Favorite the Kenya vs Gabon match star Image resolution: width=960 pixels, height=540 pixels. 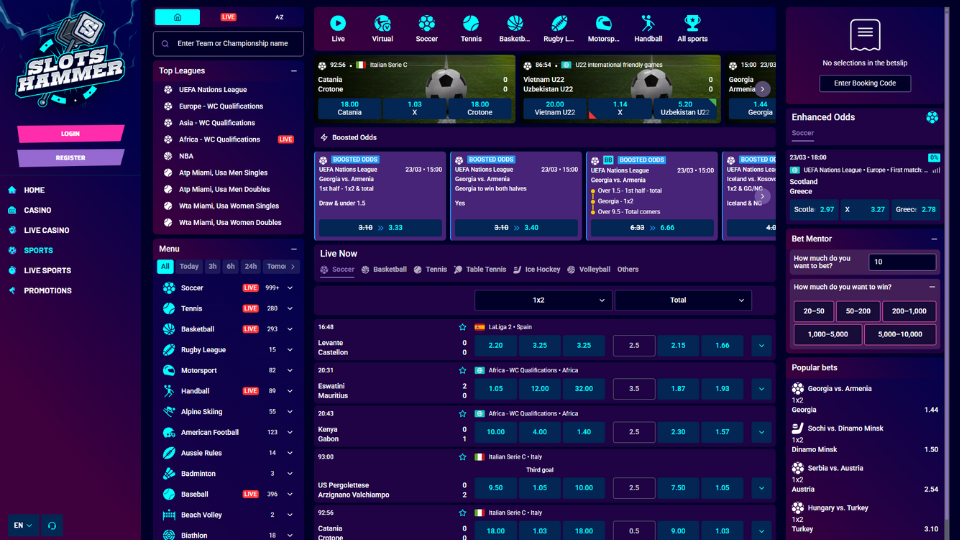pos(462,414)
